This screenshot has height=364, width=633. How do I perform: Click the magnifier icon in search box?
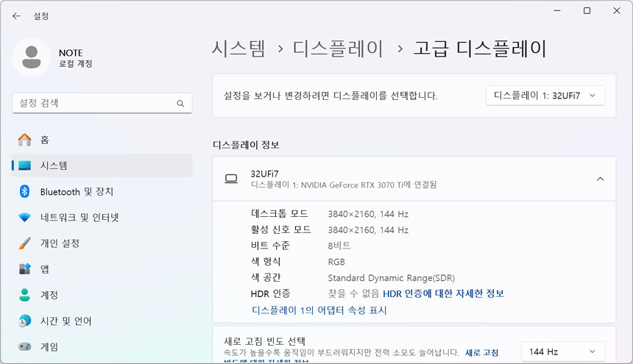coord(180,104)
